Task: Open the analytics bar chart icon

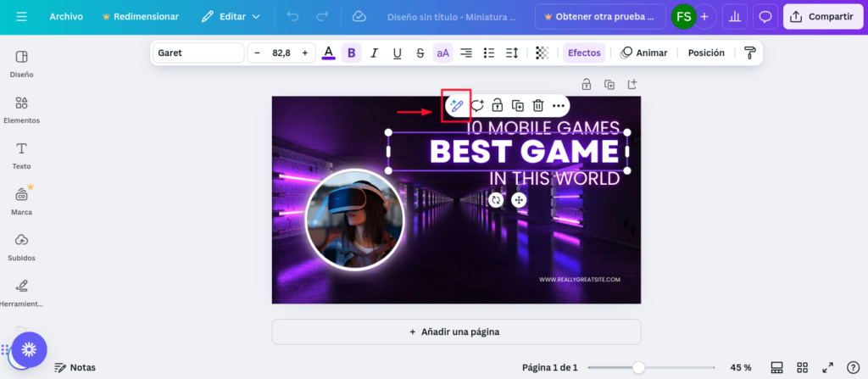Action: 735,17
